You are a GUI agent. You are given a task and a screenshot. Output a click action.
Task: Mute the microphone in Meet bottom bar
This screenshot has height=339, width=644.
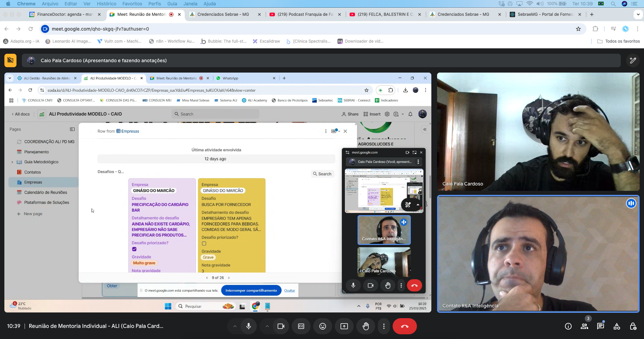coord(249,326)
